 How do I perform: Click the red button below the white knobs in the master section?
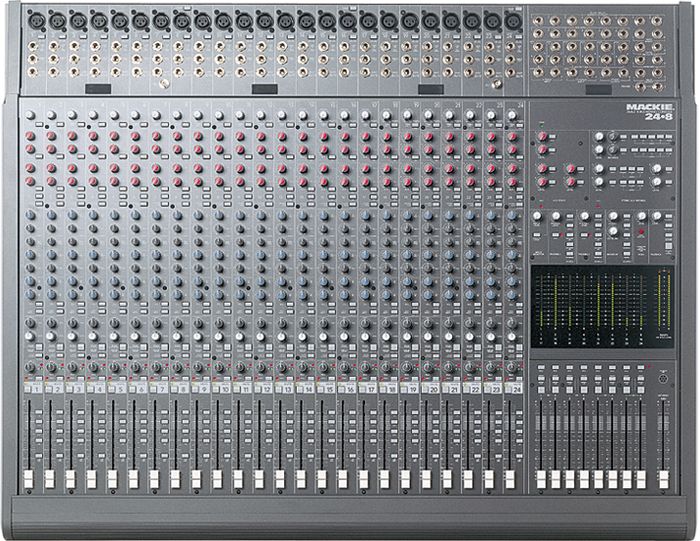pos(642,232)
